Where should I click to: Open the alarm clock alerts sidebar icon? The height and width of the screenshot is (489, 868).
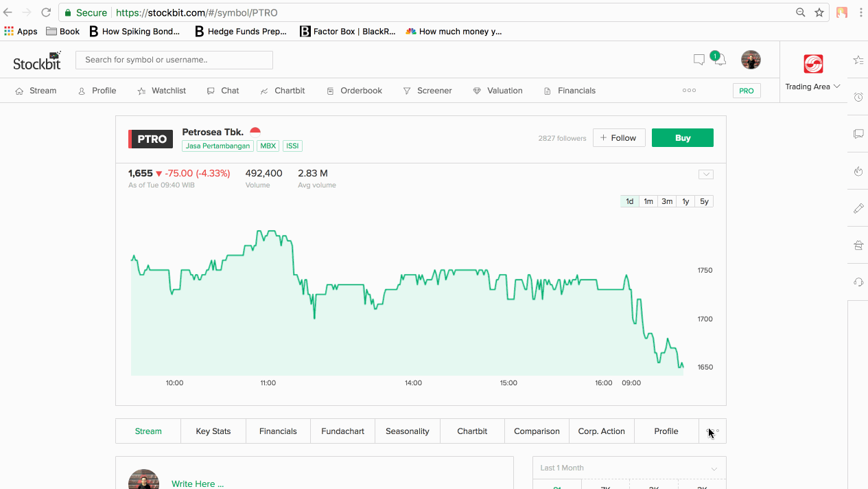(858, 98)
